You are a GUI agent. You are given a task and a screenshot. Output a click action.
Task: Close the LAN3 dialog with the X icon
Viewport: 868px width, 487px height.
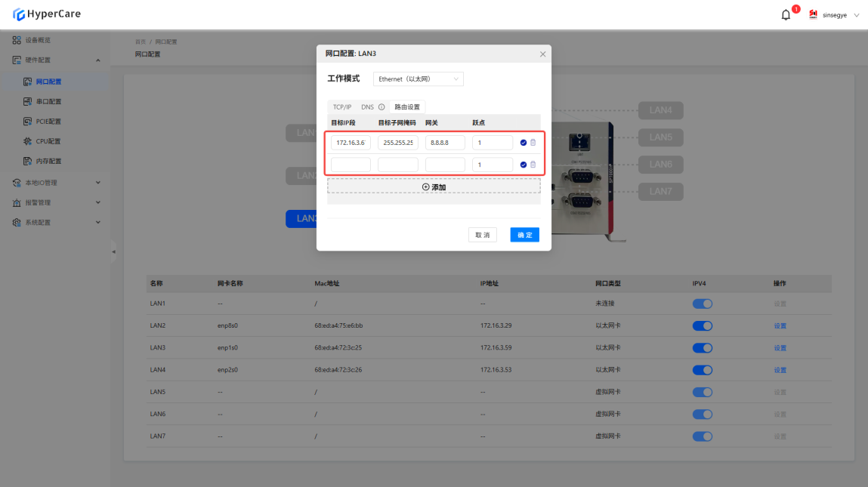point(542,54)
